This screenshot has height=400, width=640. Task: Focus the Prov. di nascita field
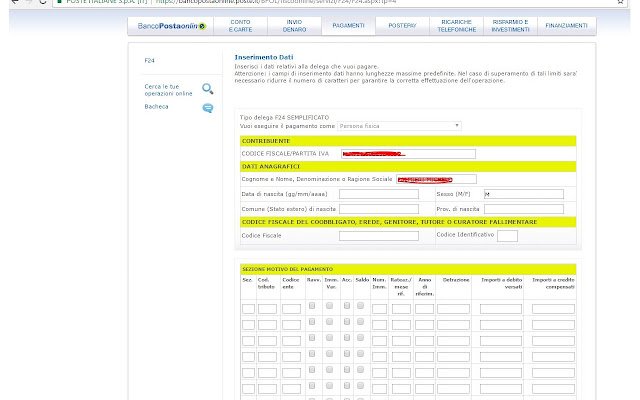point(524,209)
